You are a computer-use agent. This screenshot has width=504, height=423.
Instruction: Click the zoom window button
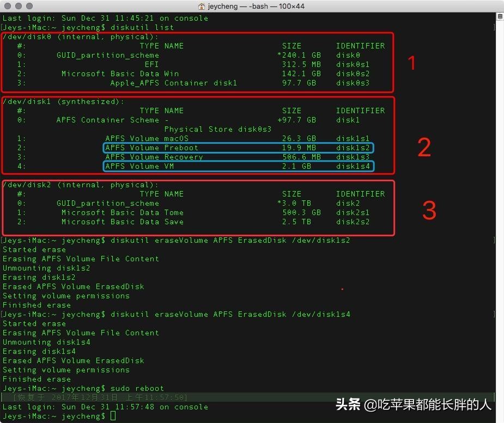click(29, 6)
